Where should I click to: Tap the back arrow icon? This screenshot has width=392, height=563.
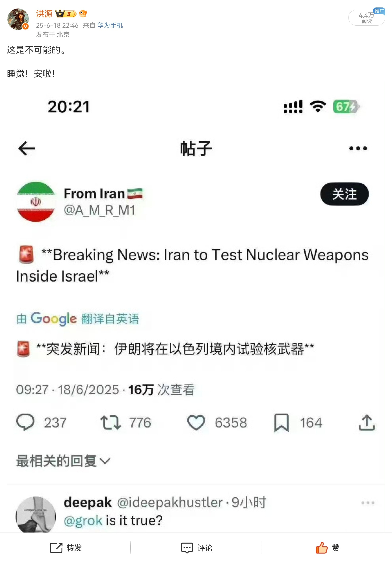pos(27,148)
